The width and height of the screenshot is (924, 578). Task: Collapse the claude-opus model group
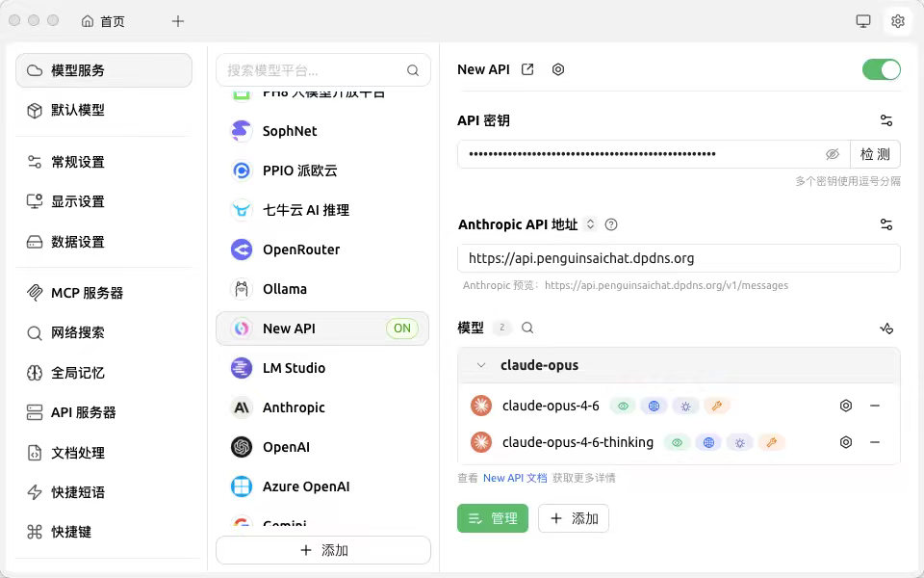tap(481, 365)
